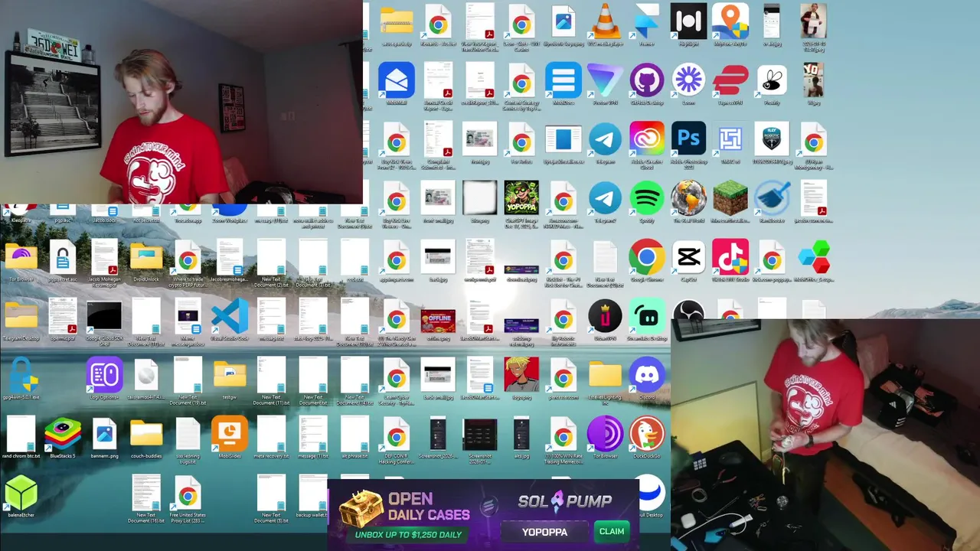Open the balenaEtcher green cube icon
Screen dimensions: 980x551
click(x=21, y=494)
